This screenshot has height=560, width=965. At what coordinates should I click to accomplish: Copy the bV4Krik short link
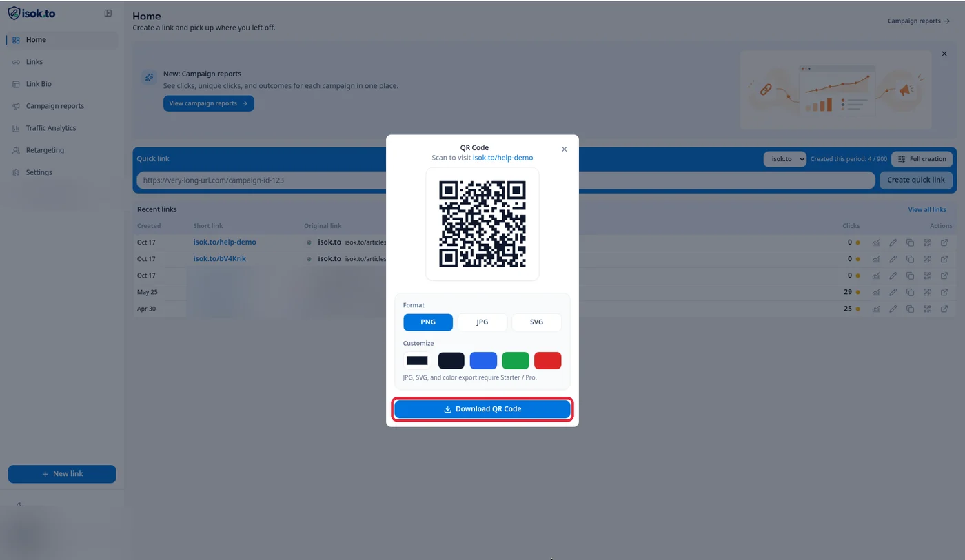[x=910, y=259]
